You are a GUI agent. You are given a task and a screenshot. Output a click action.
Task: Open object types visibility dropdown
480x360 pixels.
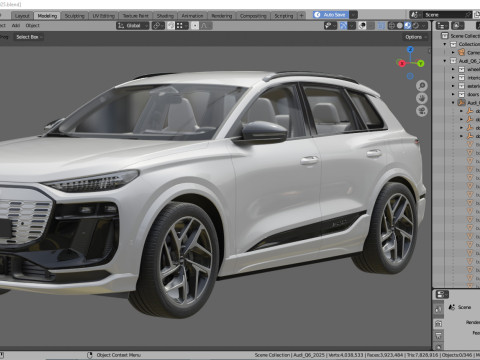coord(330,26)
